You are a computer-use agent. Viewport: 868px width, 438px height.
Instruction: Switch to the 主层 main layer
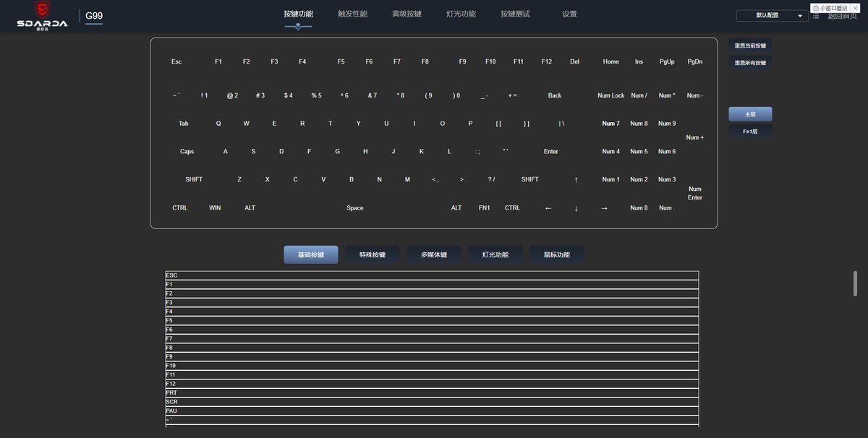750,114
